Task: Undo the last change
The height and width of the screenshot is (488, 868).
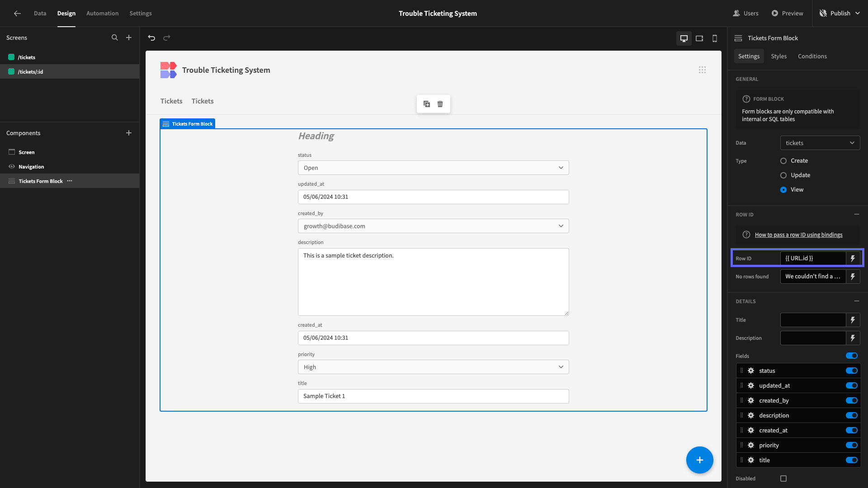Action: [151, 38]
